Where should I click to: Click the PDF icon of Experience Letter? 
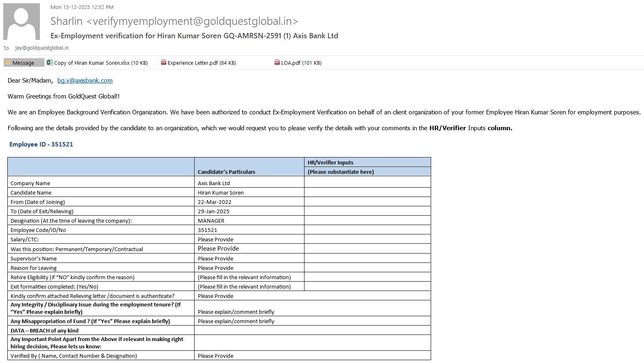(164, 63)
